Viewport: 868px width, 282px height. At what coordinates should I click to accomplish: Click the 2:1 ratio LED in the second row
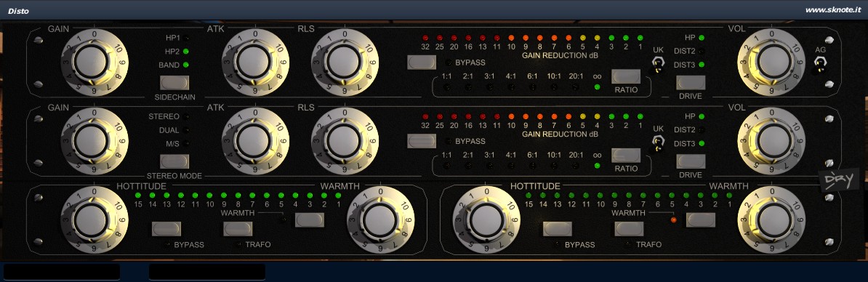468,166
